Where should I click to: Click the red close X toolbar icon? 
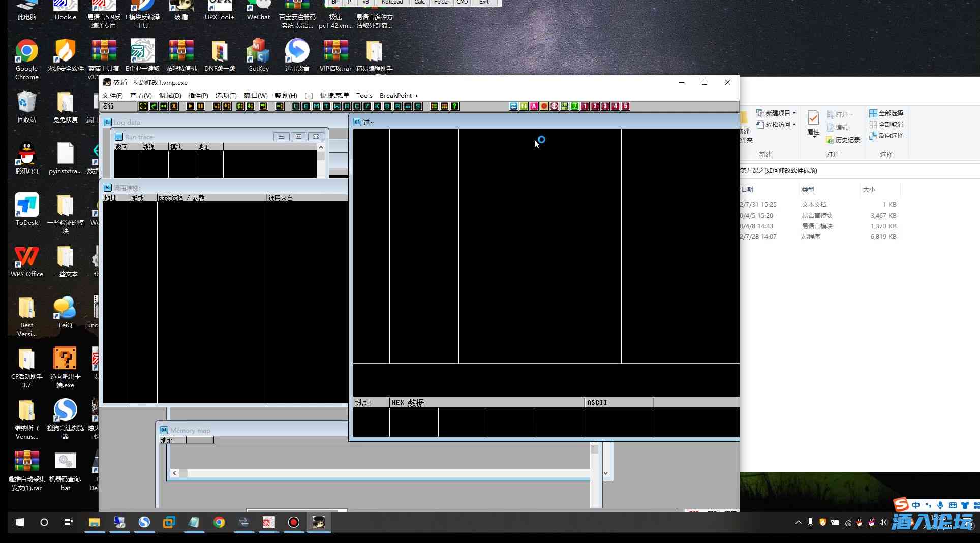point(174,106)
